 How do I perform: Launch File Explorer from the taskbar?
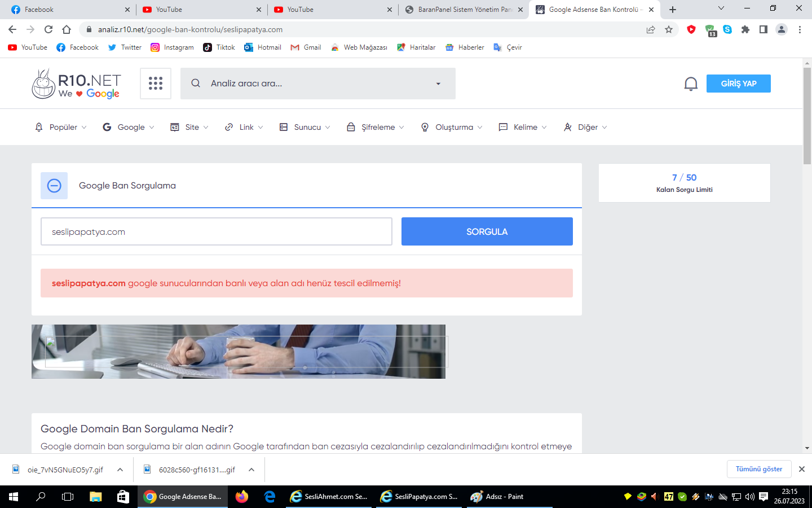click(95, 497)
